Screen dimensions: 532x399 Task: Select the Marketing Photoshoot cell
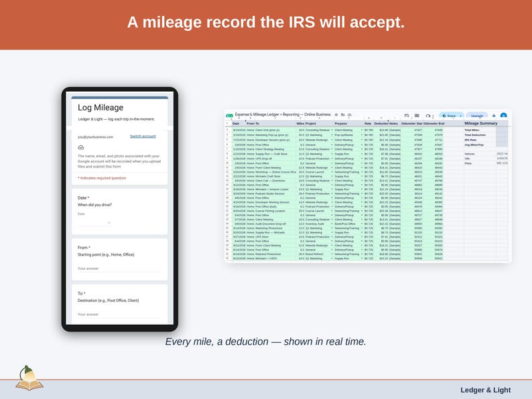click(275, 228)
